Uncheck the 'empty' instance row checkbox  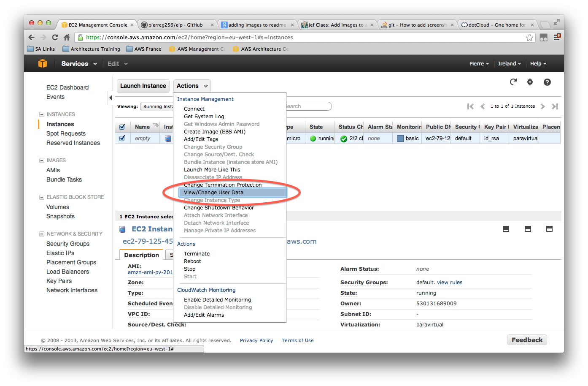[x=122, y=138]
